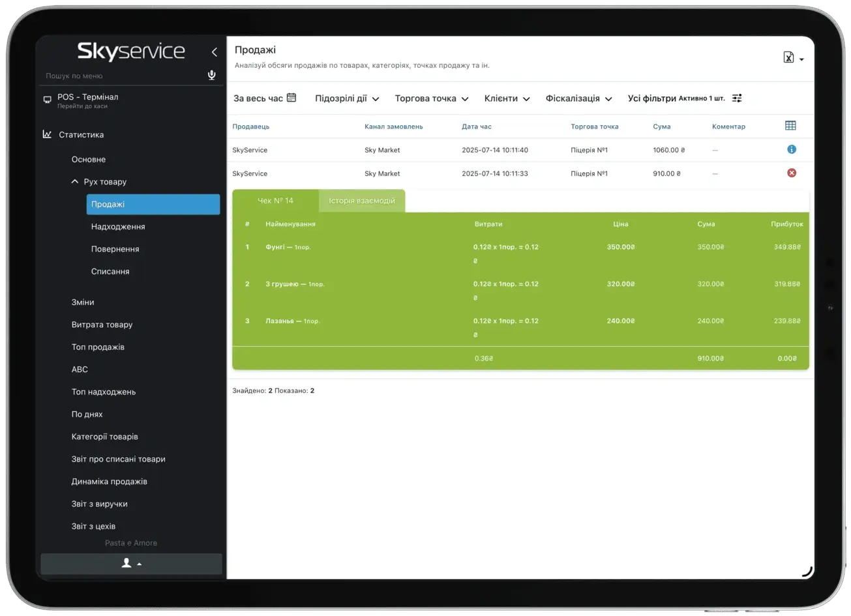Open Надходження in the sidebar menu
Image resolution: width=851 pixels, height=616 pixels.
(x=118, y=227)
